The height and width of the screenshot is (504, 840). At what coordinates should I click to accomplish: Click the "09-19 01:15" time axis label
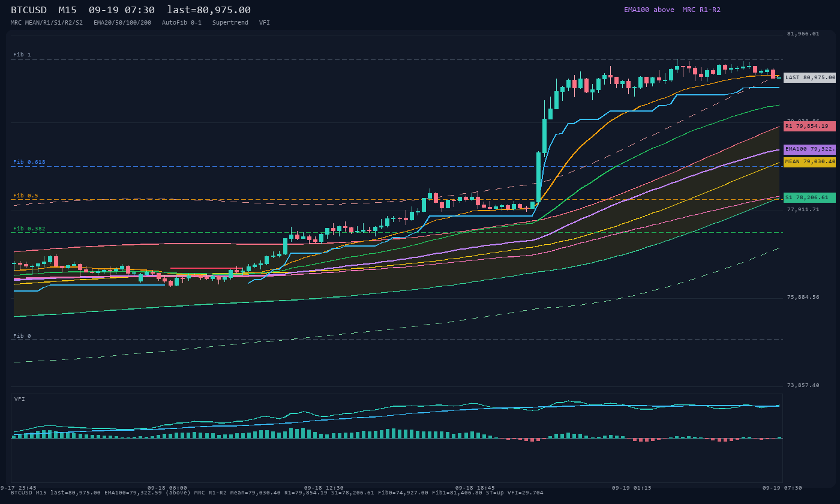point(631,488)
